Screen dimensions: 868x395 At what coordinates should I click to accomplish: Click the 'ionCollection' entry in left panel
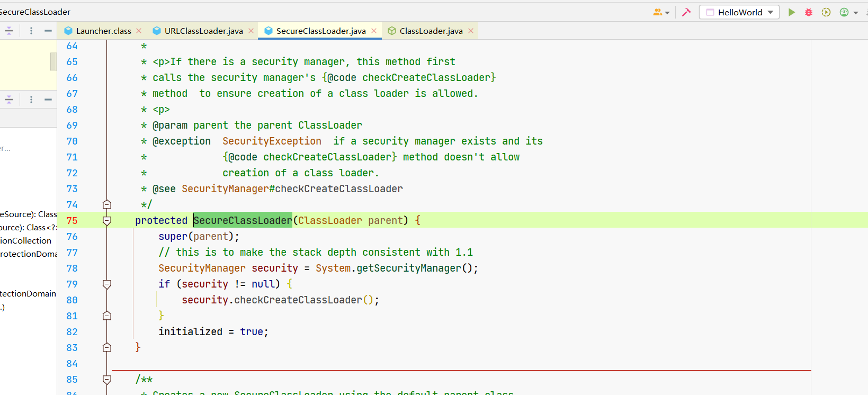(26, 240)
